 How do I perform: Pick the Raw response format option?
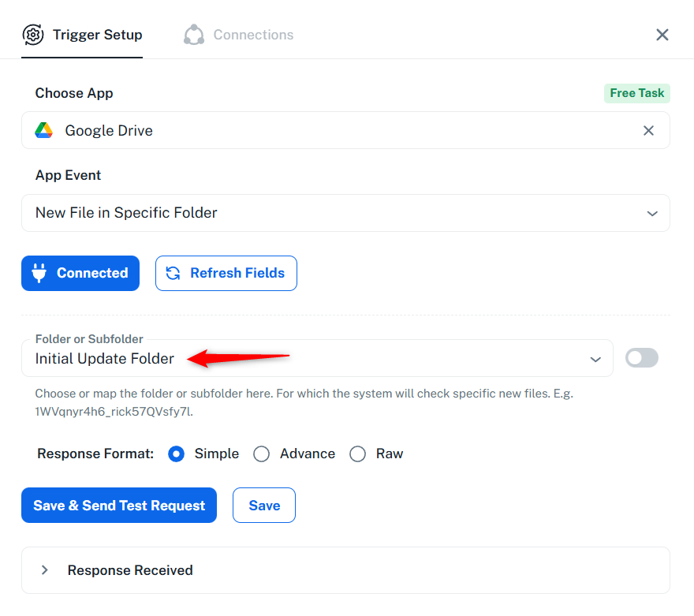tap(358, 454)
